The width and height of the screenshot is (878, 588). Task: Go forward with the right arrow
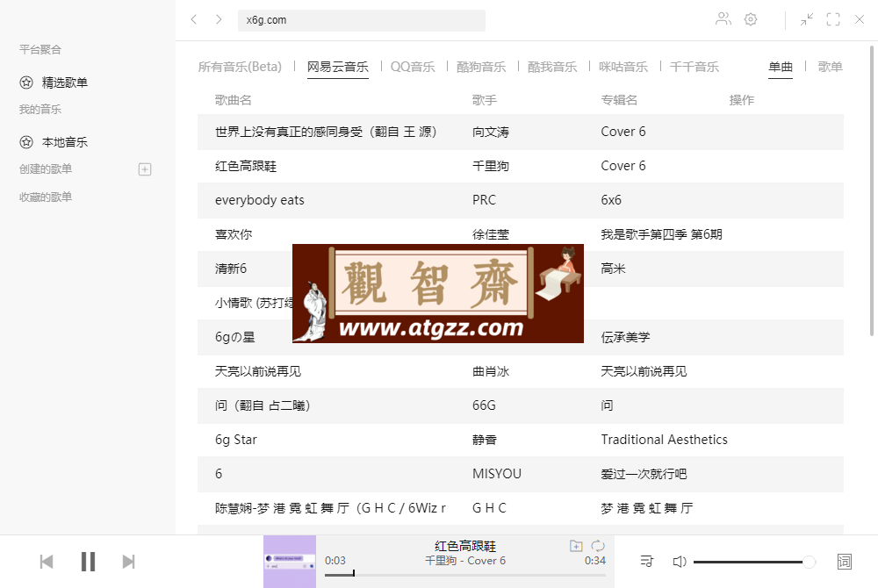pos(219,19)
